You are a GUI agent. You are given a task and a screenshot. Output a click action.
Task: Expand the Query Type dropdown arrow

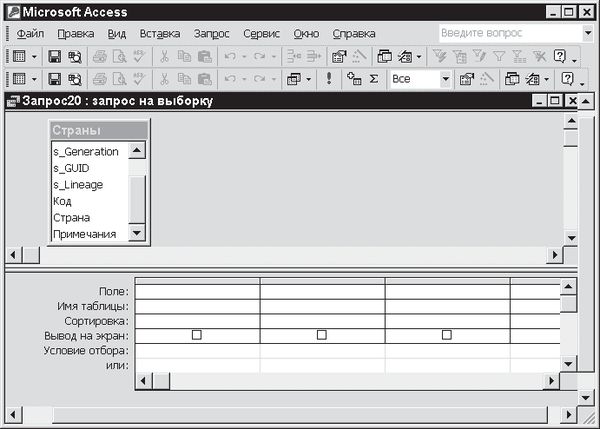click(x=309, y=78)
